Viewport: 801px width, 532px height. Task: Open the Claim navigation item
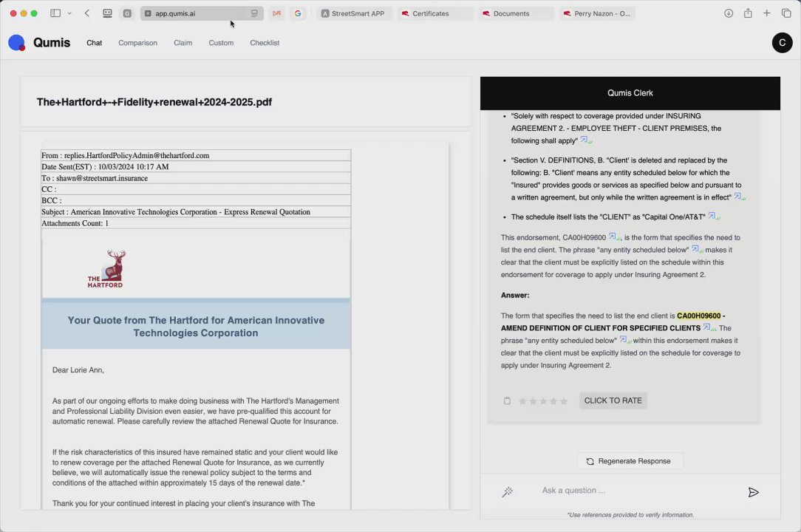183,43
